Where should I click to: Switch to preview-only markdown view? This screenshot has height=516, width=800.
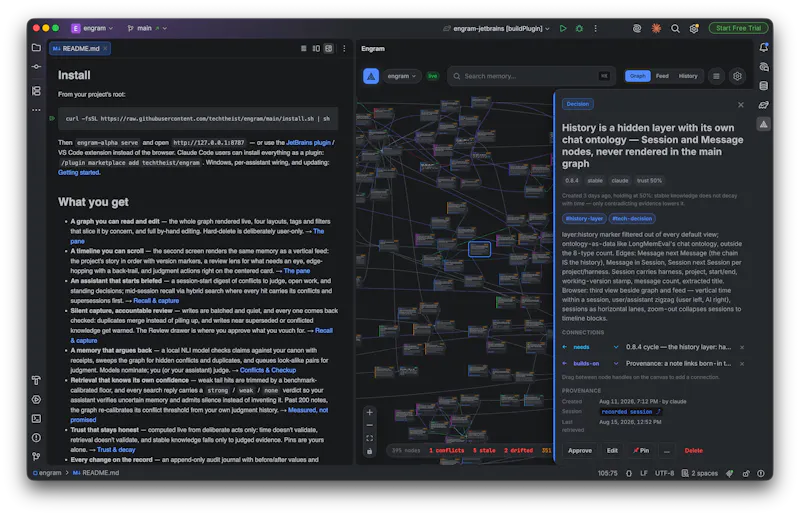[329, 48]
